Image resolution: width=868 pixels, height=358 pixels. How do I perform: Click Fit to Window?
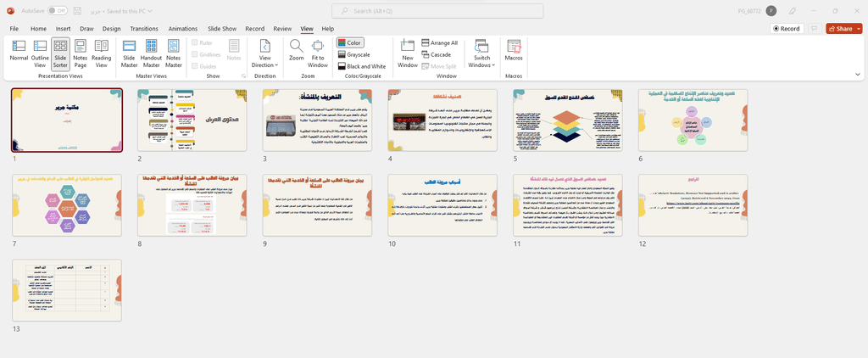point(318,53)
